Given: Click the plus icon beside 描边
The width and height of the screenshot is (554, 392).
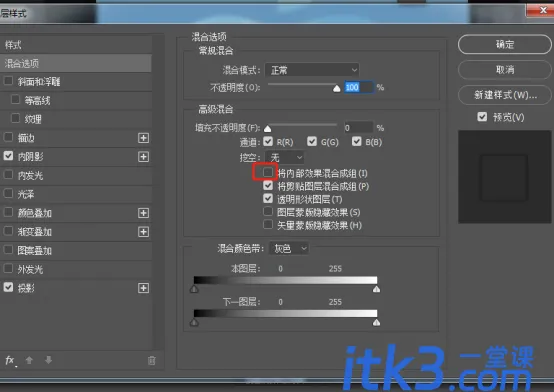Looking at the screenshot, I should coord(143,138).
